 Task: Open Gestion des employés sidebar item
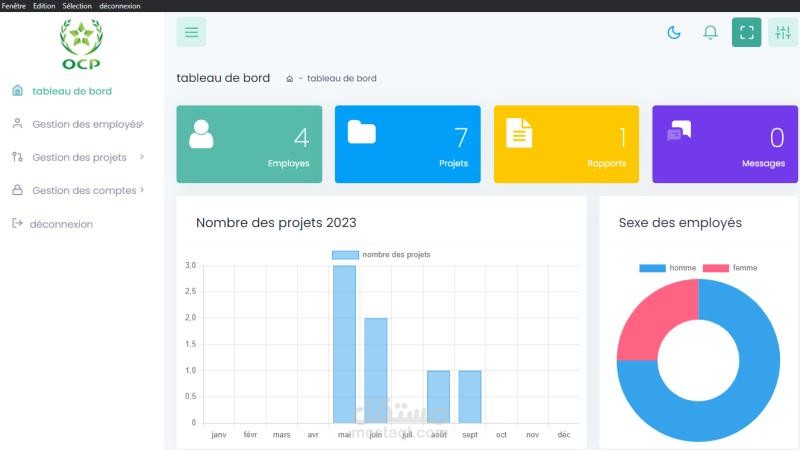(x=86, y=124)
